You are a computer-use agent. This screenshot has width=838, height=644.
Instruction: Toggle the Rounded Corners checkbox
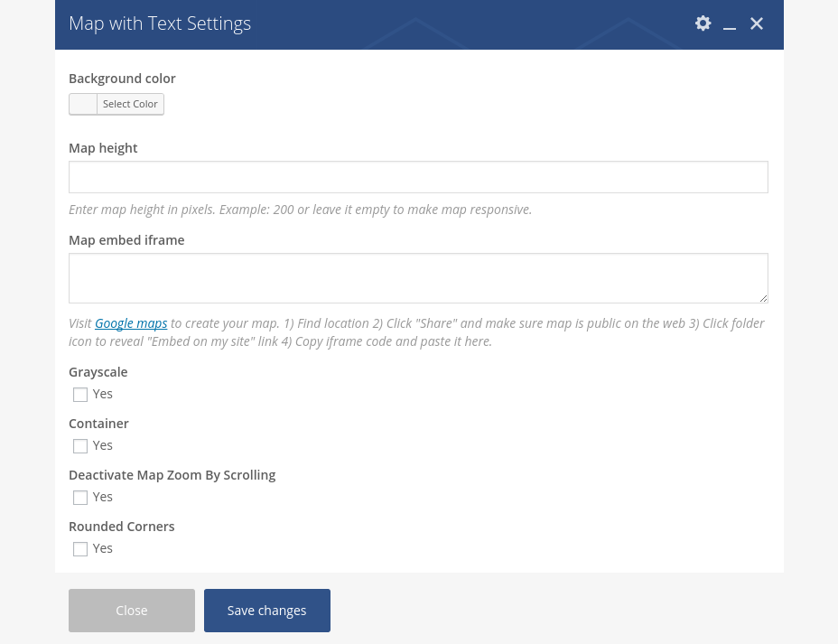pyautogui.click(x=80, y=549)
